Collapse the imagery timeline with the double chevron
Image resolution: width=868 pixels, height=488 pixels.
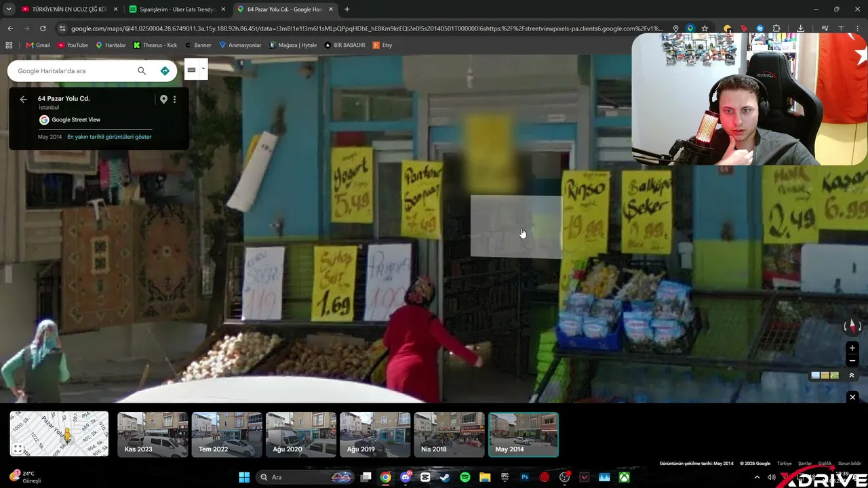tap(852, 375)
